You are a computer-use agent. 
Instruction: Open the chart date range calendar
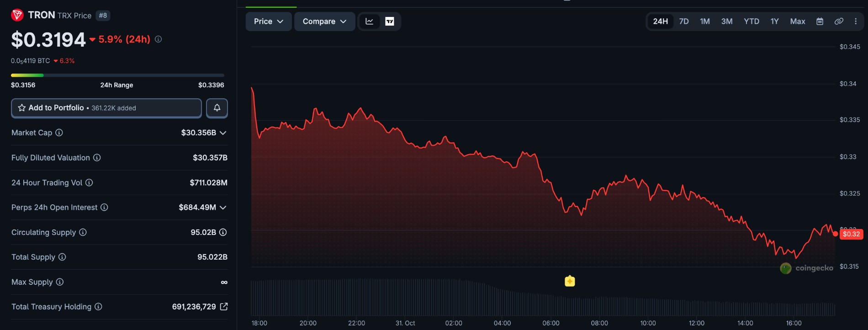pos(820,21)
